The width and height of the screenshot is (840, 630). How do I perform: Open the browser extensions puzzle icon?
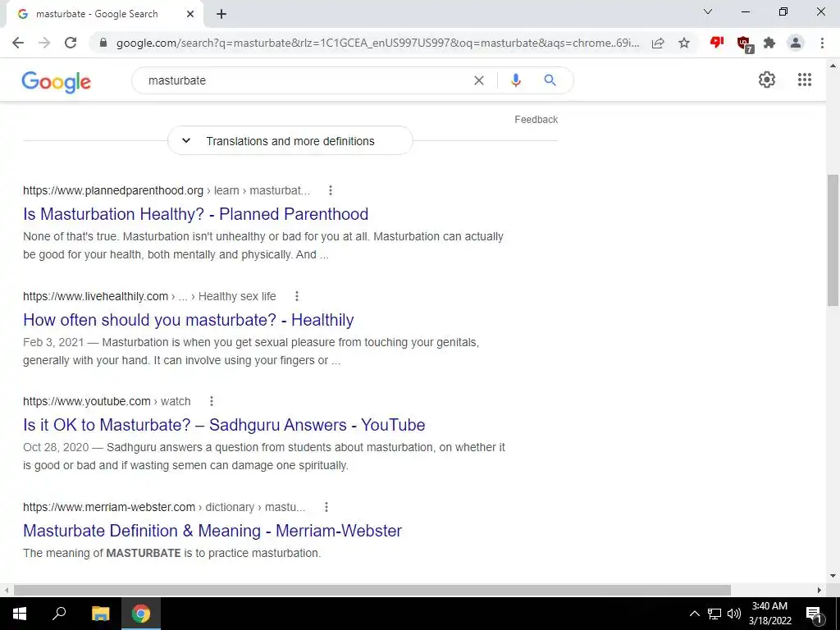point(769,43)
